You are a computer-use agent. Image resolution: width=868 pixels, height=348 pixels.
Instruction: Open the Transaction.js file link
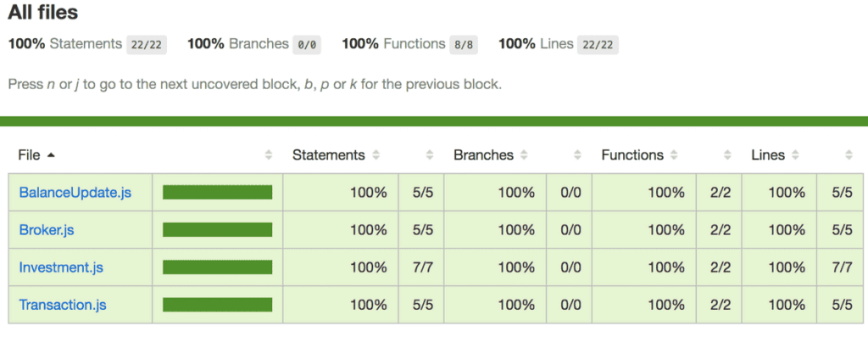point(63,305)
